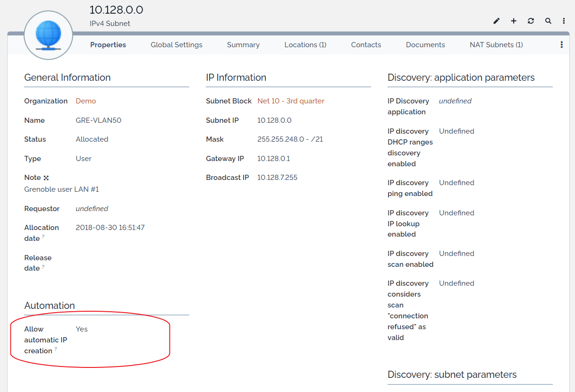This screenshot has height=392, width=575.
Task: Click help mark next to Allocation date
Action: pyautogui.click(x=43, y=237)
